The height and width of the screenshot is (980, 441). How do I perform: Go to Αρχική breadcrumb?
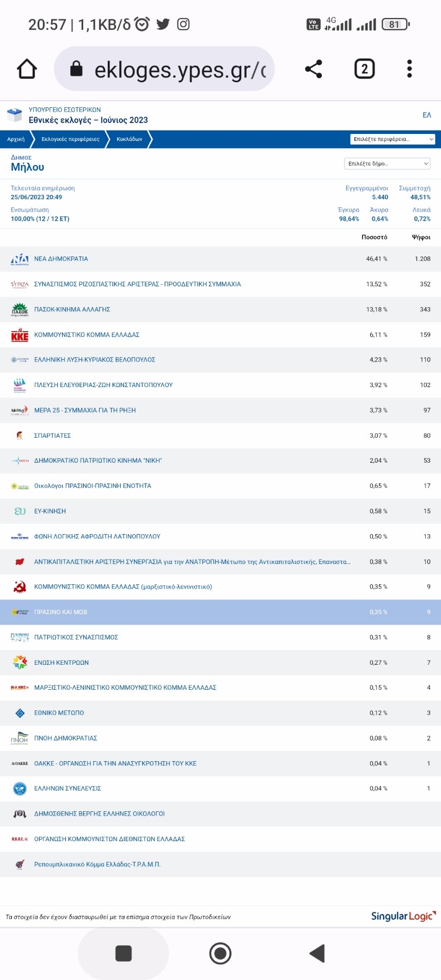click(x=16, y=139)
